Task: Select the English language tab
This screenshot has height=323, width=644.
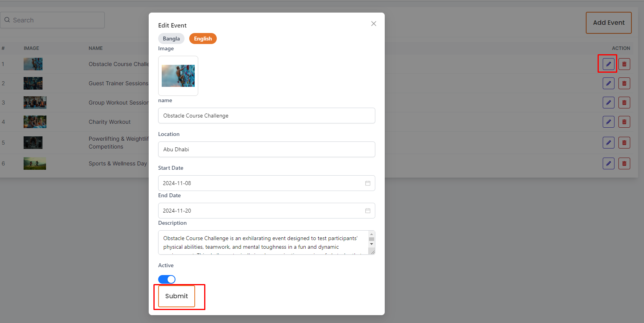Action: point(203,39)
